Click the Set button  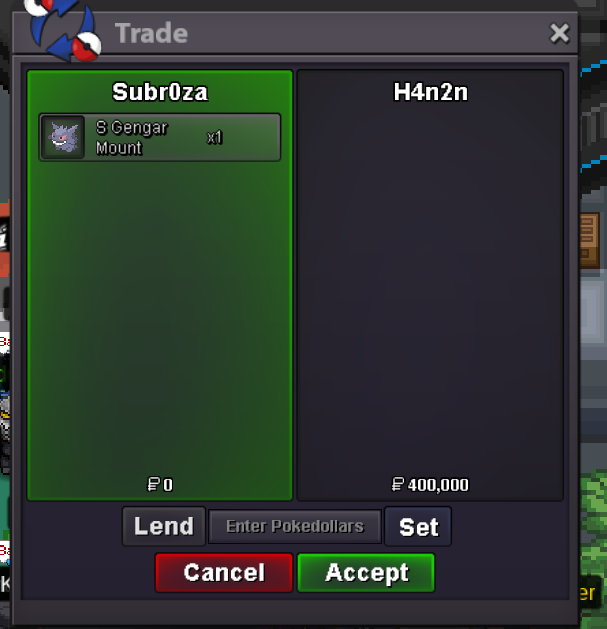tap(418, 527)
